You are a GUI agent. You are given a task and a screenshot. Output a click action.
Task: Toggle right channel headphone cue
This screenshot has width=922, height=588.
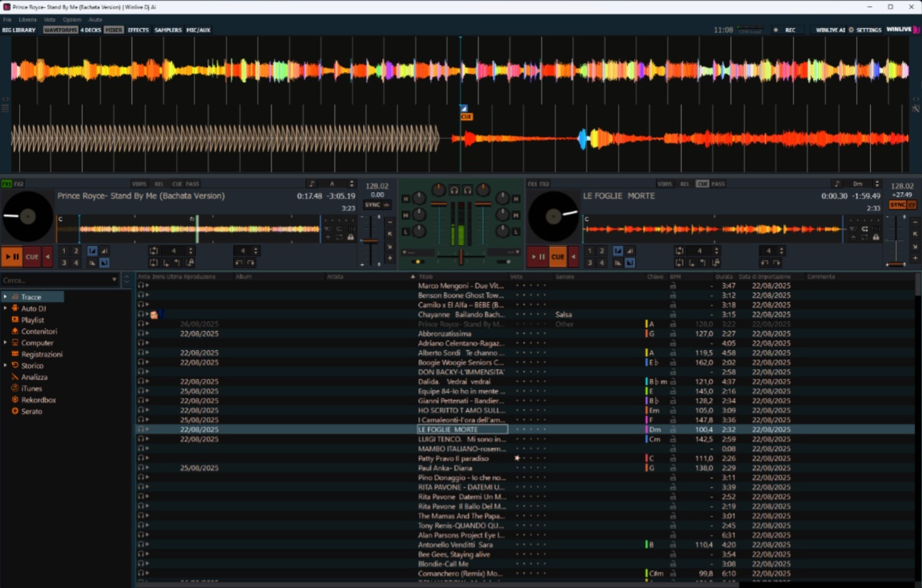point(468,190)
